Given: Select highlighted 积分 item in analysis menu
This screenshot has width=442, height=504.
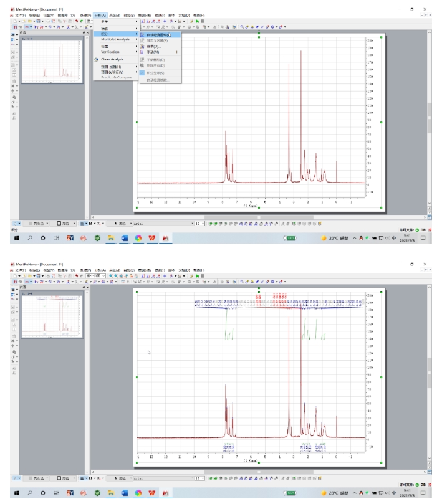Looking at the screenshot, I should point(116,34).
